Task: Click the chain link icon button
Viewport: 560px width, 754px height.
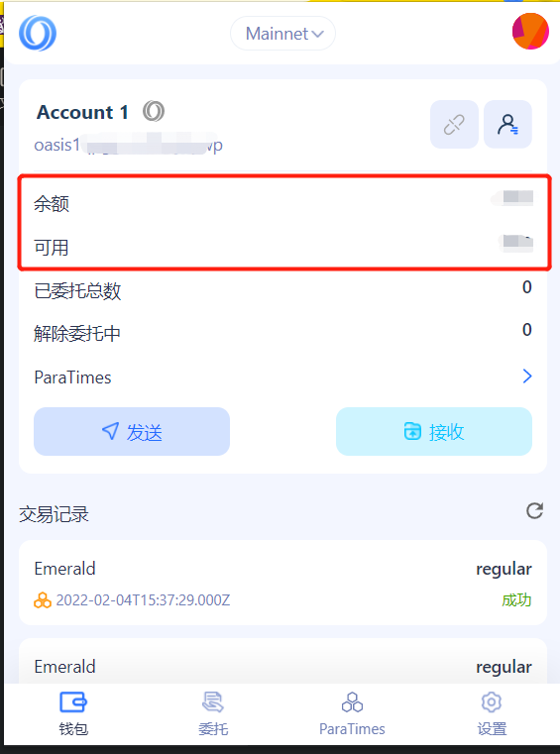Action: 454,124
